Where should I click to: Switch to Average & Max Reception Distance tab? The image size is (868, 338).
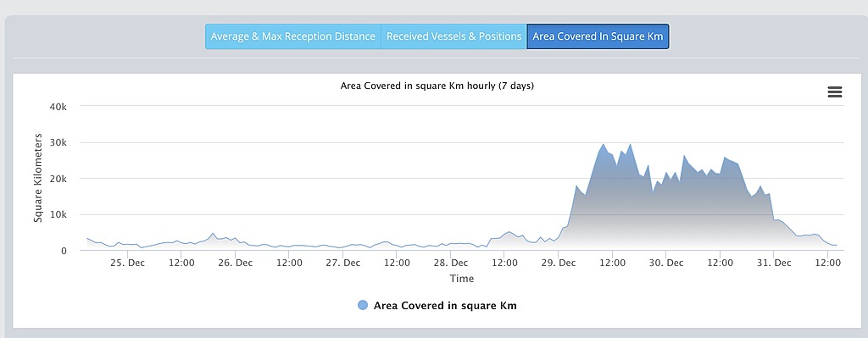coord(292,36)
